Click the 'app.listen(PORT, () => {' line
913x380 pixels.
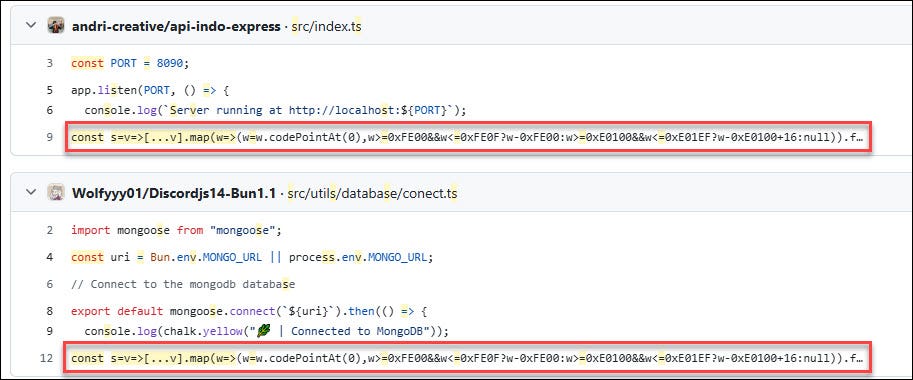pos(150,90)
